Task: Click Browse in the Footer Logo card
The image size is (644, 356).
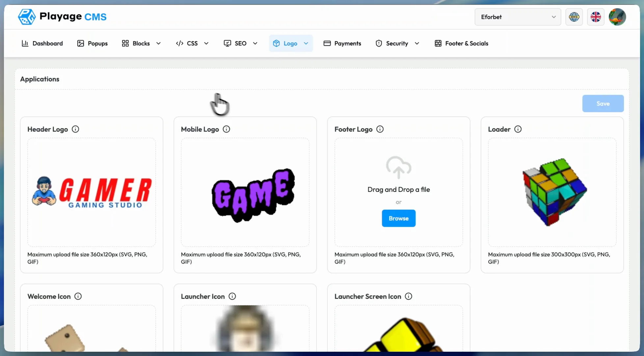Action: (399, 218)
